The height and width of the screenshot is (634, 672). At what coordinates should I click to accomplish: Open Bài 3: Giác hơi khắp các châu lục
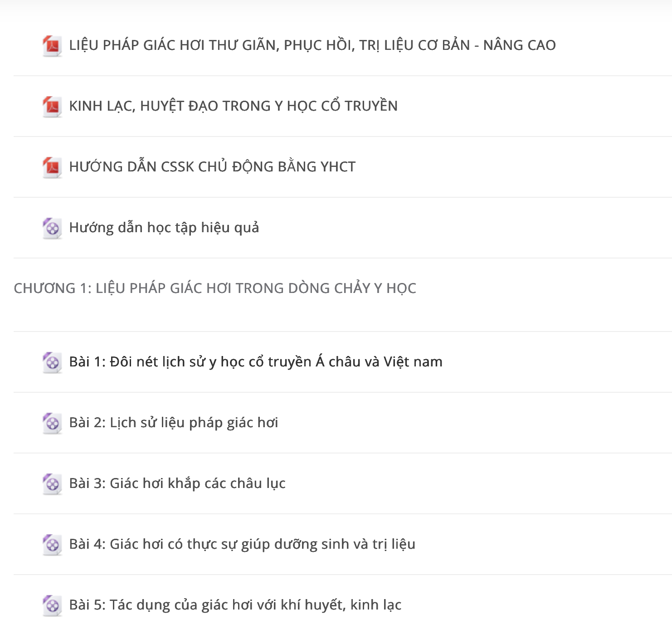[177, 483]
